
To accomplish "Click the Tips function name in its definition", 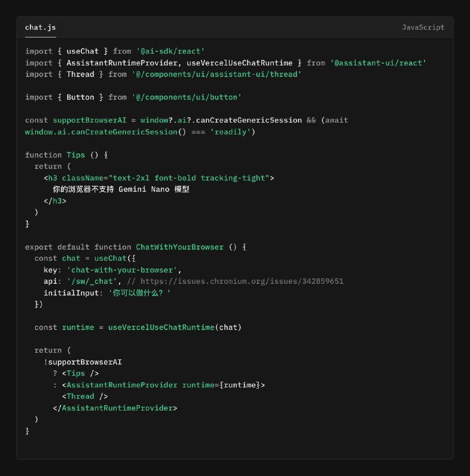I will coord(76,155).
